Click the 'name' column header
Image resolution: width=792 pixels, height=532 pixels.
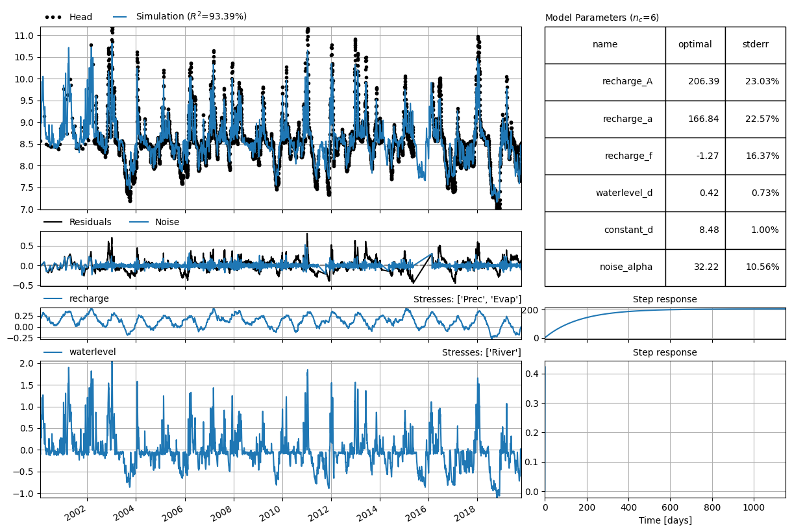(x=605, y=45)
